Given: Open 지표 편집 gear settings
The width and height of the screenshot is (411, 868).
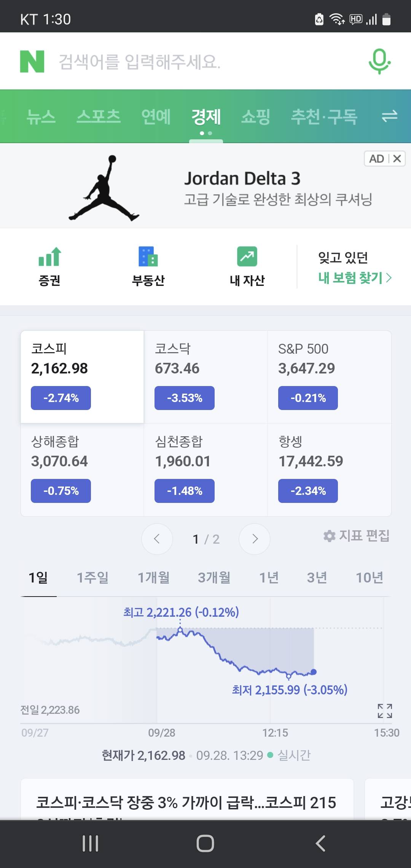Looking at the screenshot, I should (356, 536).
